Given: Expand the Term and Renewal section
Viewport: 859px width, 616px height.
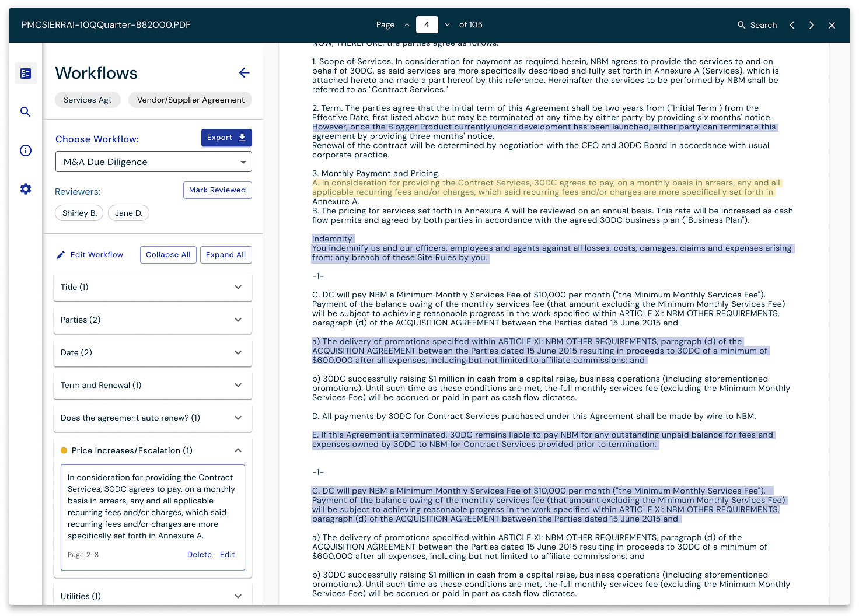Looking at the screenshot, I should pos(238,385).
